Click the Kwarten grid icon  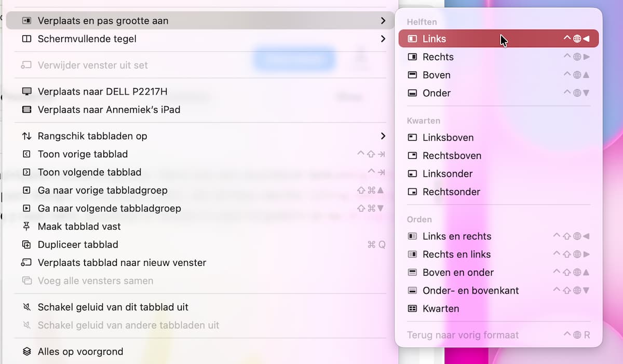point(412,309)
